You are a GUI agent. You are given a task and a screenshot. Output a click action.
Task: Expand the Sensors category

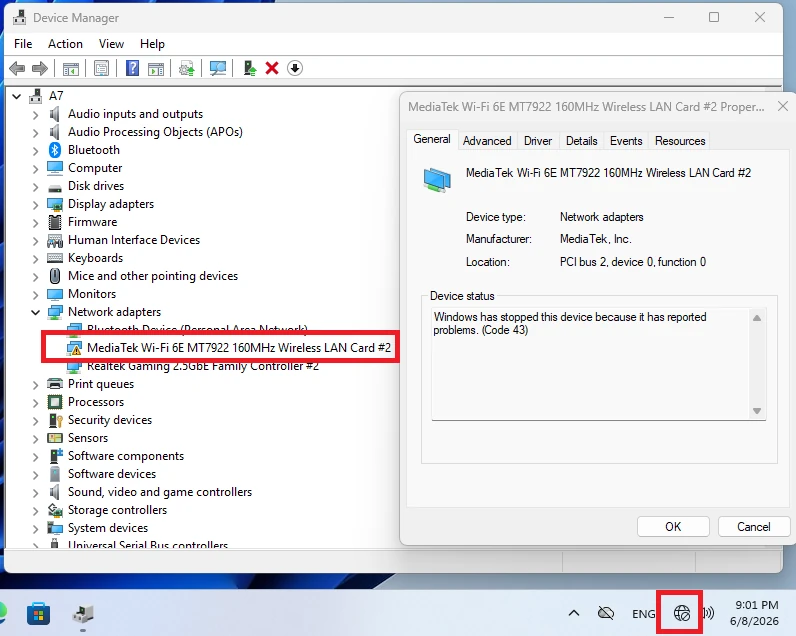pos(36,439)
